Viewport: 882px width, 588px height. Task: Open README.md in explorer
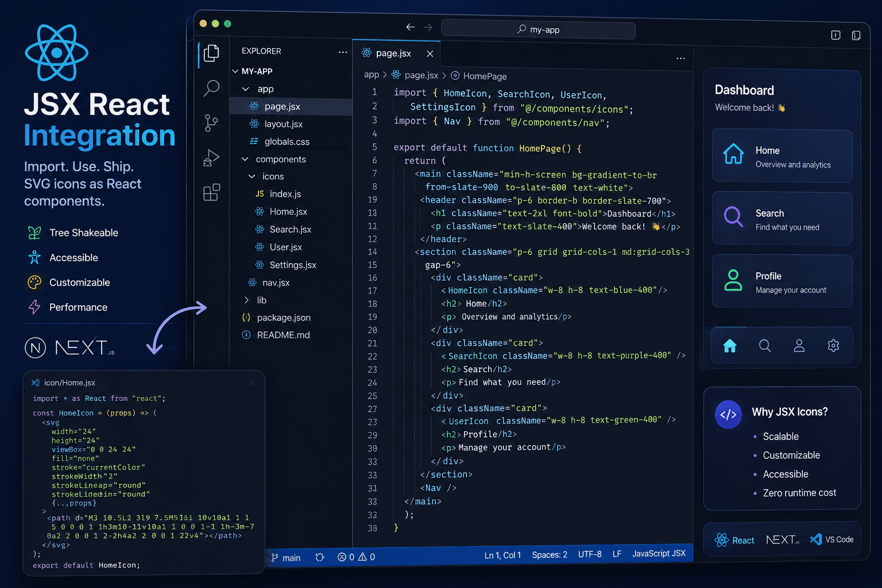click(x=284, y=335)
